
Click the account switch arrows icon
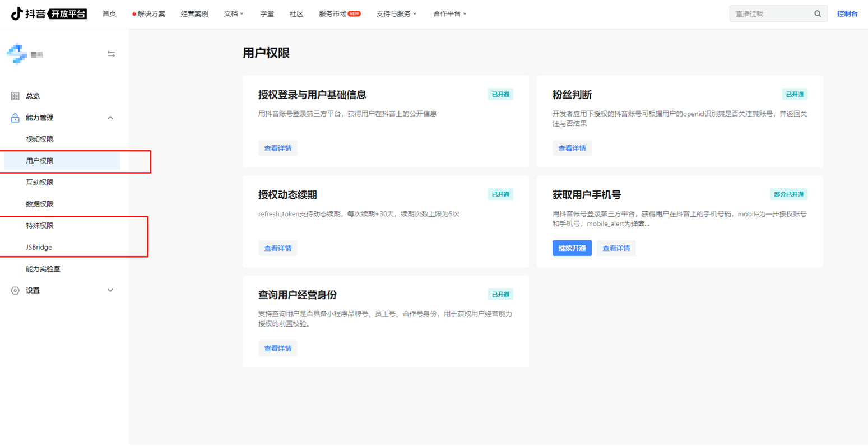(111, 54)
